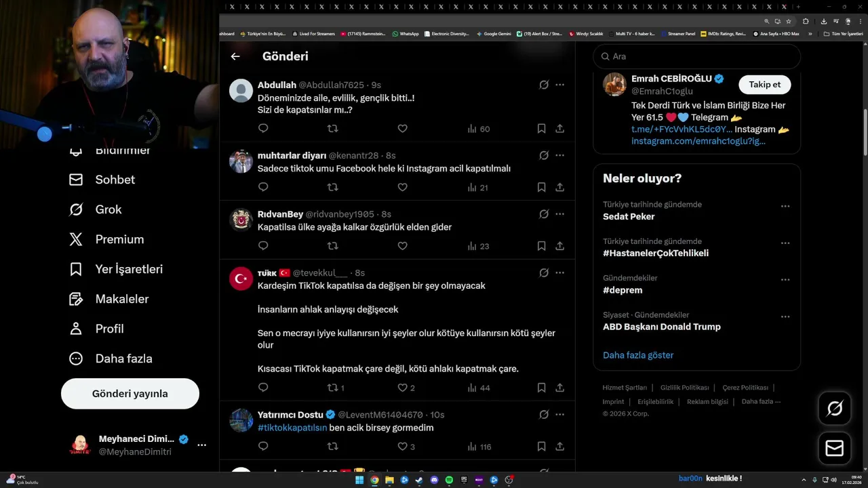This screenshot has height=488, width=868.
Task: Open the Windows Start menu
Action: pos(359,480)
